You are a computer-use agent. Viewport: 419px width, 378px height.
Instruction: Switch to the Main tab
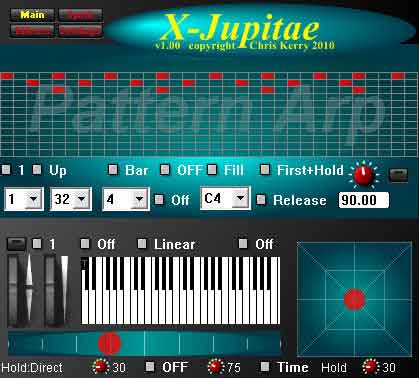tap(32, 15)
